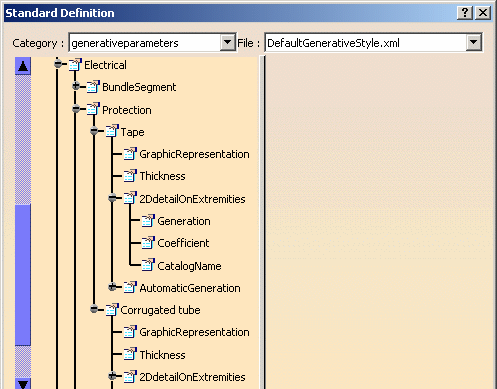The height and width of the screenshot is (389, 497).
Task: Click the Generation parameter icon
Action: 148,221
